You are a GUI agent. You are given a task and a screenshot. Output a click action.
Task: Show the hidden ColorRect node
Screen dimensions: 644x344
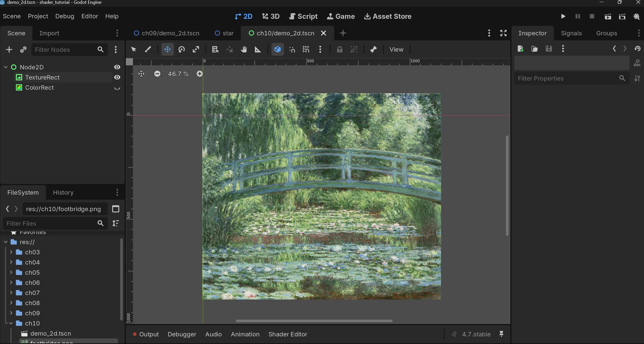point(117,88)
